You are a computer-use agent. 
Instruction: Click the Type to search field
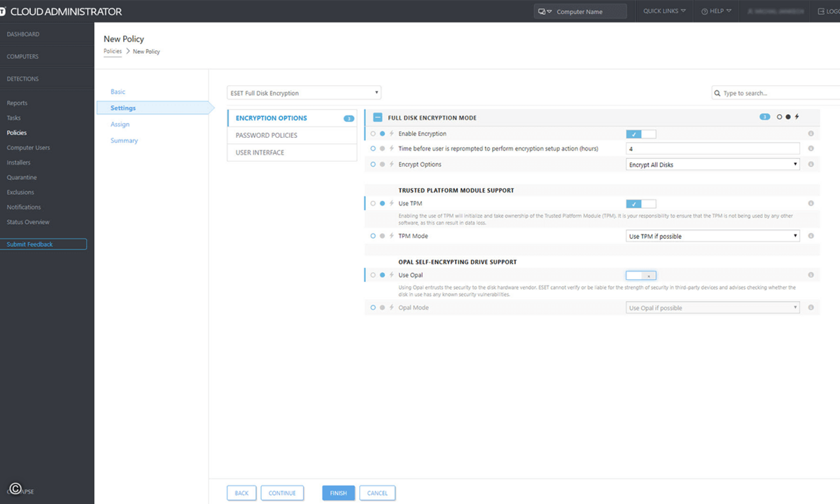tap(776, 93)
